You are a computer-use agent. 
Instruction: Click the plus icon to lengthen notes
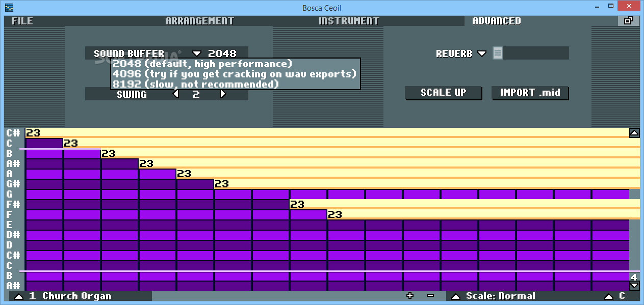click(x=410, y=295)
